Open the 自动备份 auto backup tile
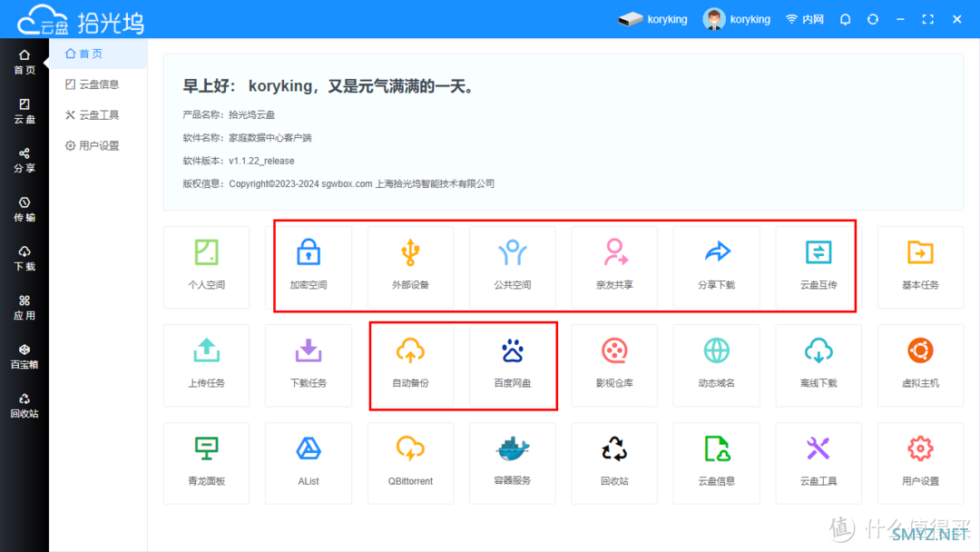 (x=411, y=365)
